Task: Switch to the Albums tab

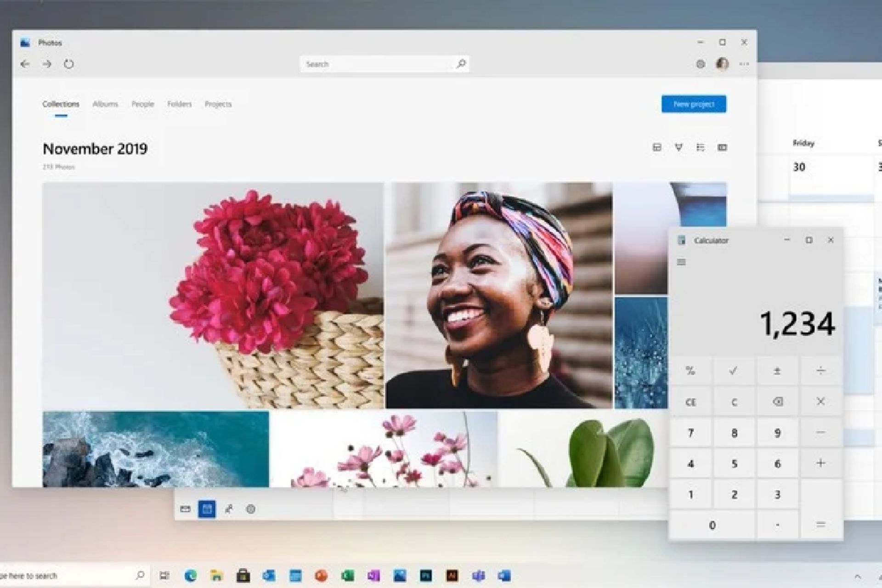Action: point(105,104)
